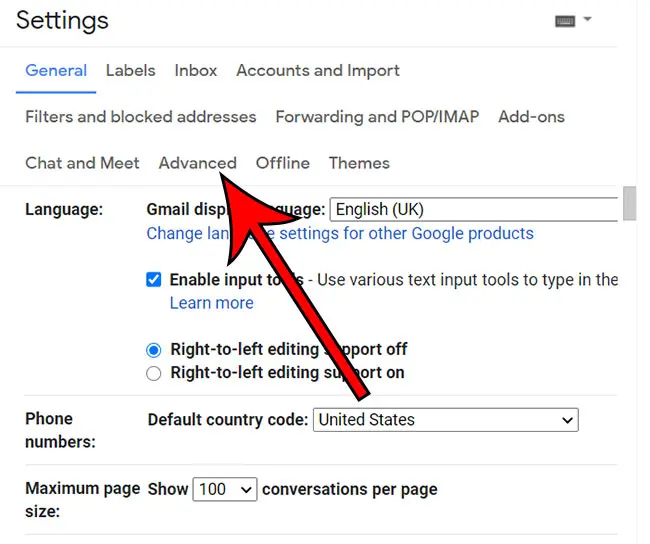Viewport: 650px width, 544px height.
Task: Open the General settings tab
Action: [x=56, y=71]
